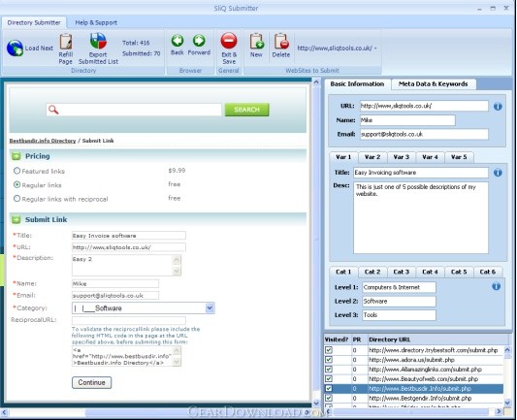Screen dimensions: 517x420
Task: Click the Export Submitted List icon
Action: 98,41
